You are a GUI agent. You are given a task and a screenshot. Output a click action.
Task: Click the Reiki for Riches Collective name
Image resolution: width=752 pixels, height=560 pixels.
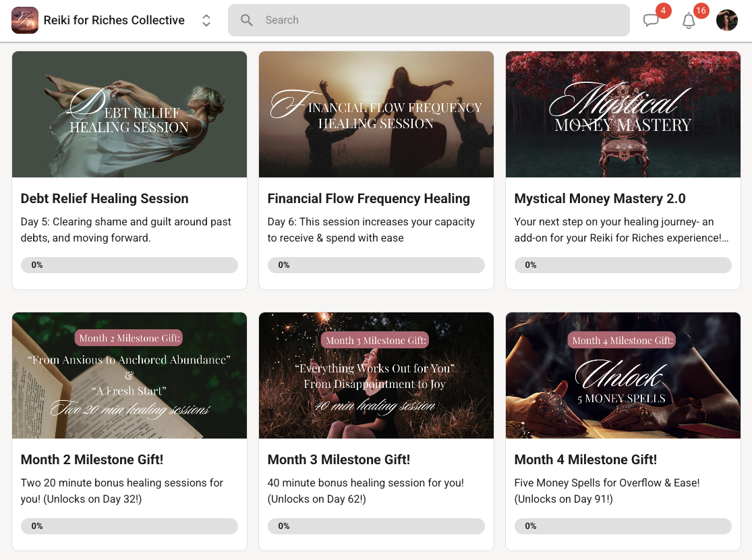click(114, 20)
